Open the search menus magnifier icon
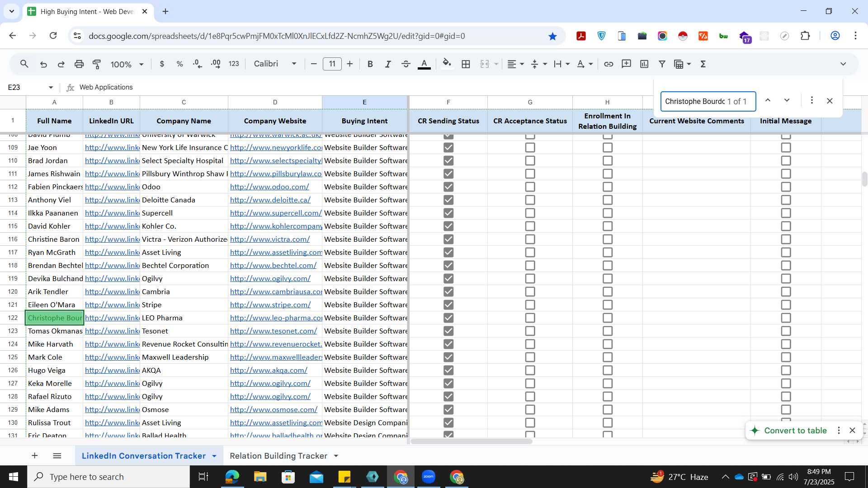 coord(24,64)
